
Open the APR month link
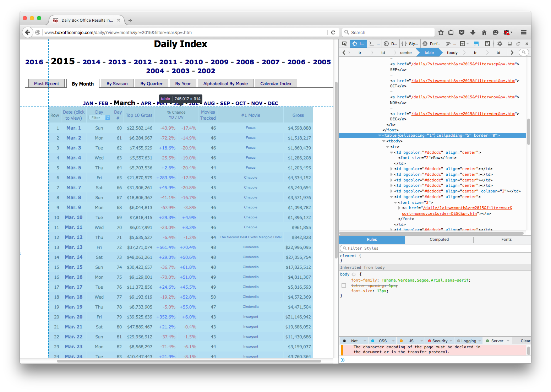point(146,103)
